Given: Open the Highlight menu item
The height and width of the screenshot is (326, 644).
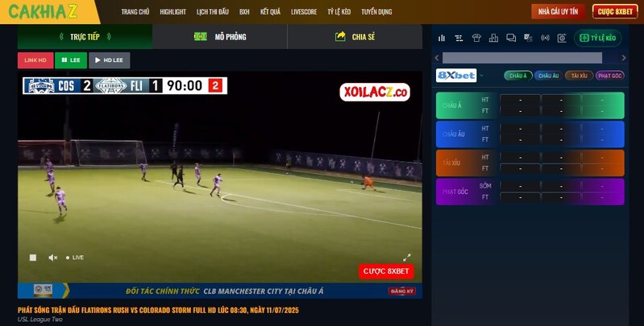Looking at the screenshot, I should (x=173, y=11).
